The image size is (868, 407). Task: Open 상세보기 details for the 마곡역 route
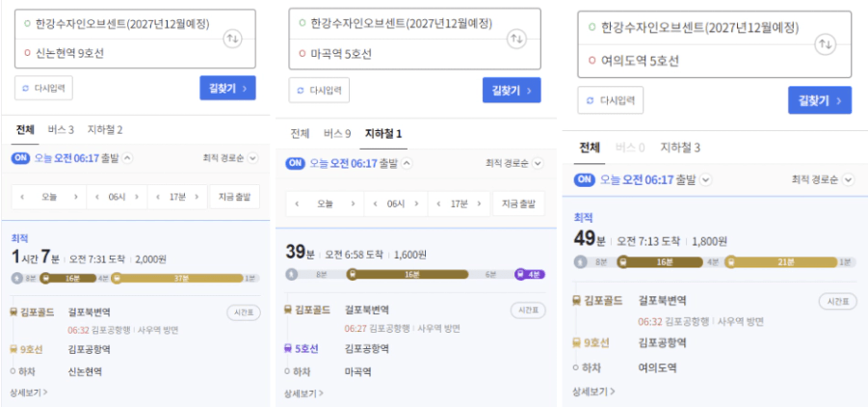[x=303, y=393]
